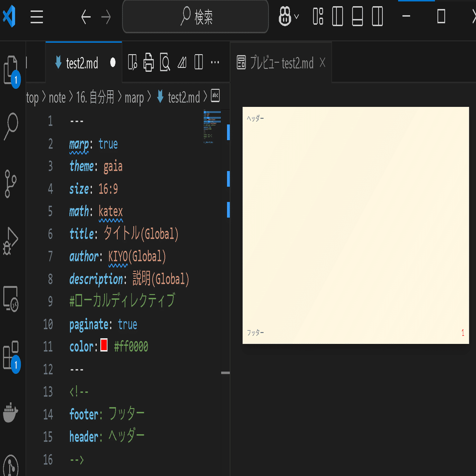Open the Source Control view
This screenshot has width=476, height=476.
pos(10,184)
